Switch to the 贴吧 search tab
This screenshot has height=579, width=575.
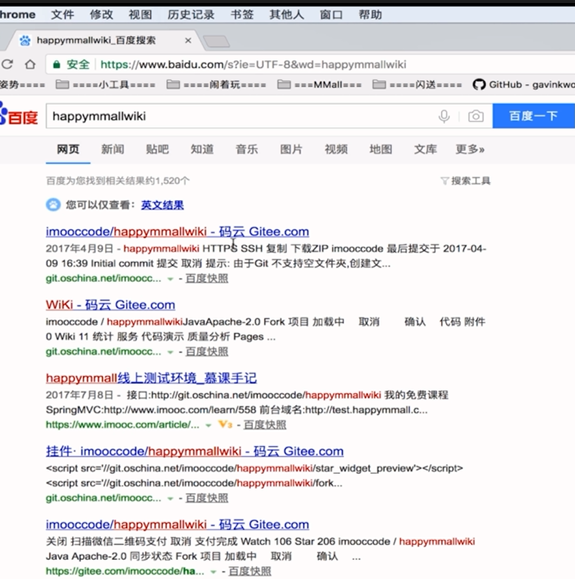(x=157, y=149)
